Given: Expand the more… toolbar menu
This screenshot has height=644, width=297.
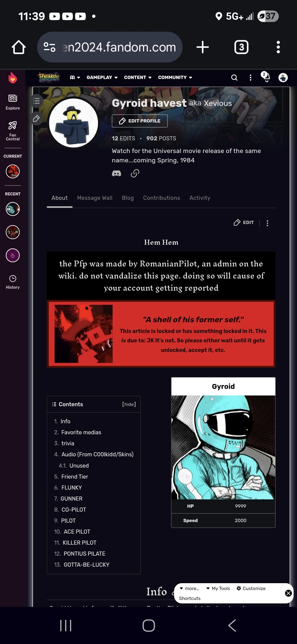Looking at the screenshot, I should [x=189, y=588].
